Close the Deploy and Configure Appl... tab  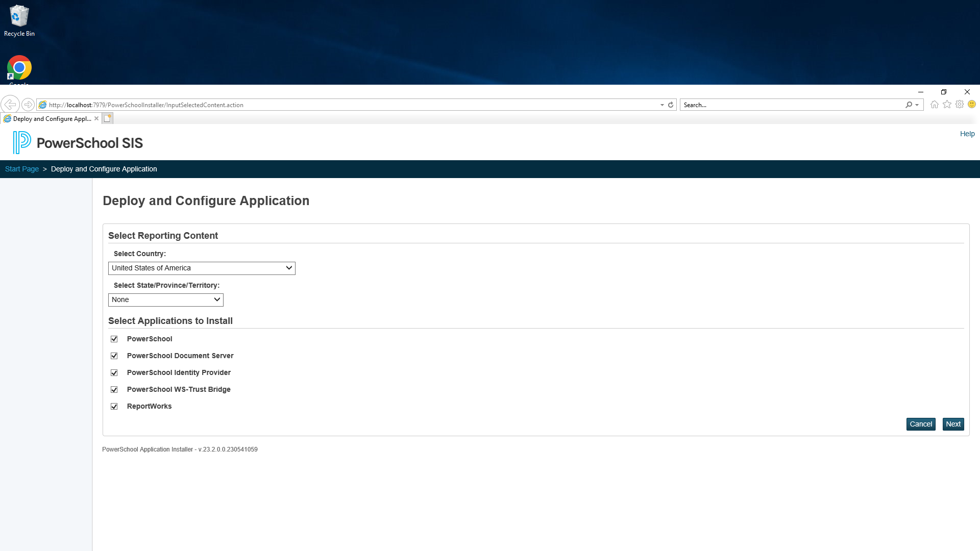96,118
